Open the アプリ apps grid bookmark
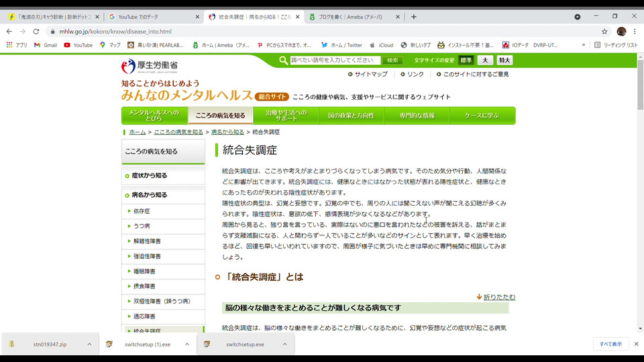The image size is (644, 362). click(x=16, y=45)
